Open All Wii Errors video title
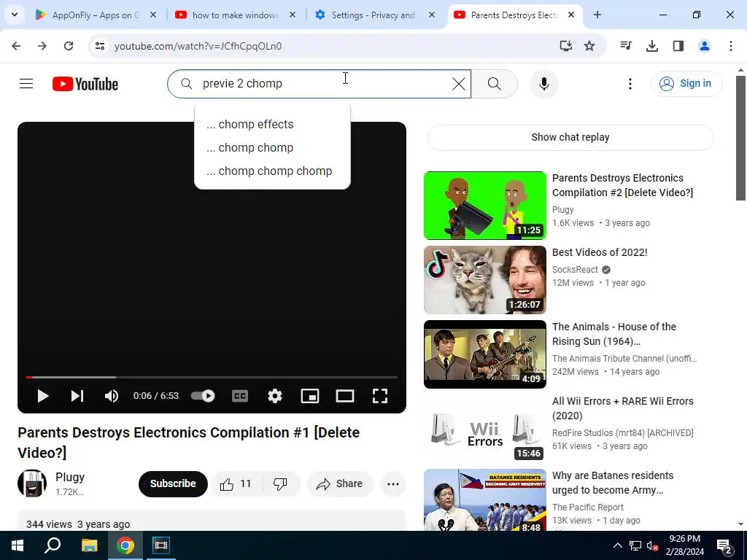 [x=623, y=408]
